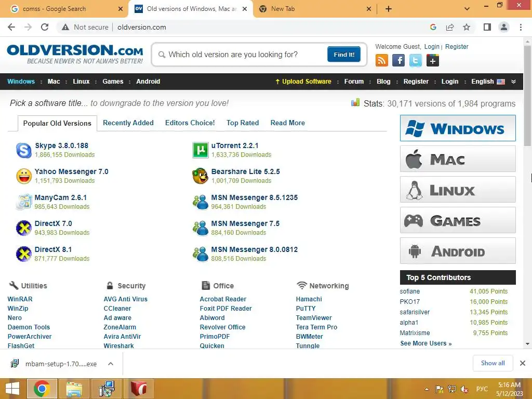Open the tab search chevron in Chrome
The height and width of the screenshot is (399, 532).
pyautogui.click(x=467, y=9)
